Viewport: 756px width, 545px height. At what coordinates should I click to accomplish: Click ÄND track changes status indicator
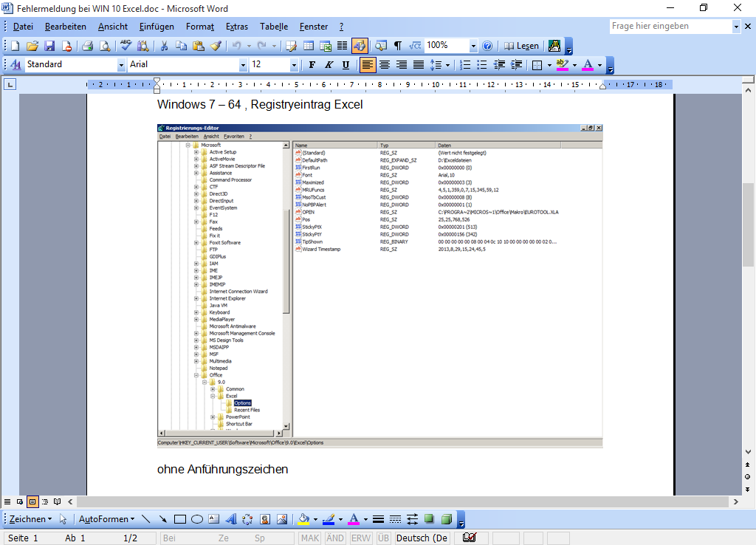pyautogui.click(x=335, y=538)
